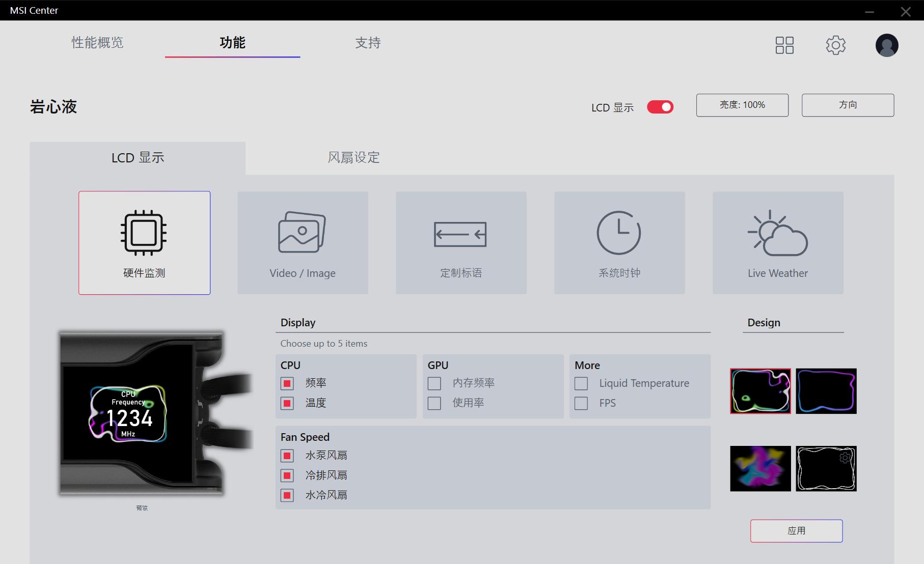Adjust brightness via the 亮度: 100% control
The width and height of the screenshot is (924, 564).
pyautogui.click(x=742, y=105)
